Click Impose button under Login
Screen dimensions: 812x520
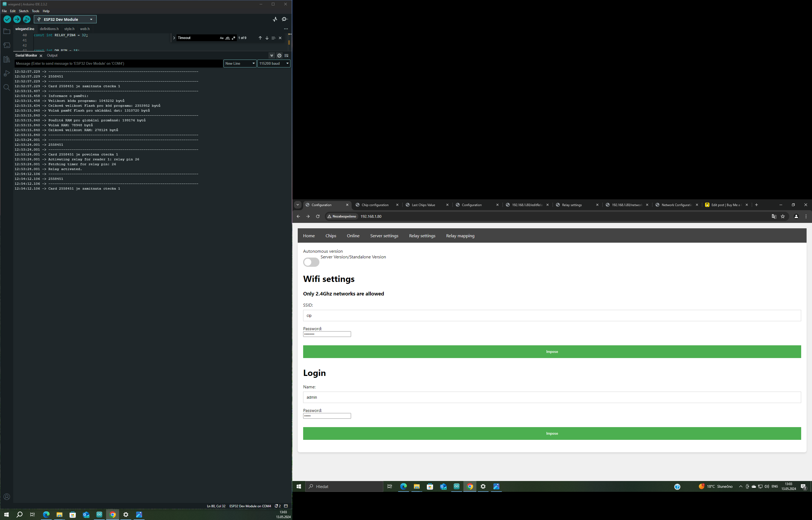click(x=552, y=434)
